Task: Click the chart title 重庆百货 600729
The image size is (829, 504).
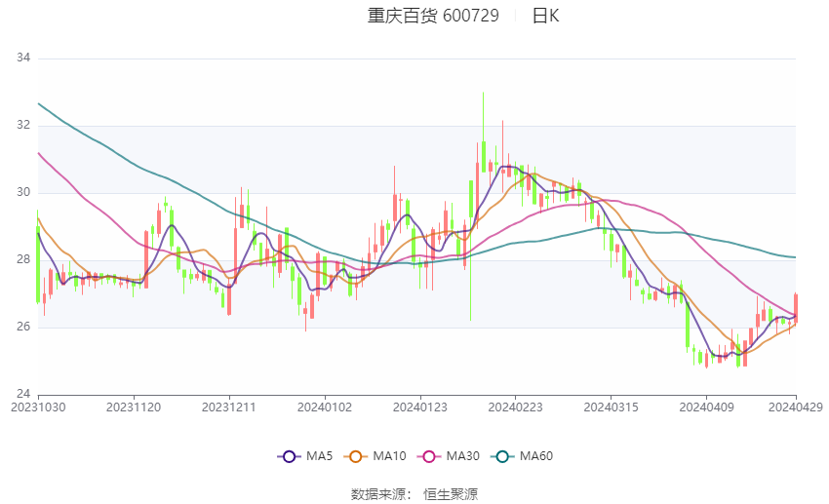Action: 433,16
